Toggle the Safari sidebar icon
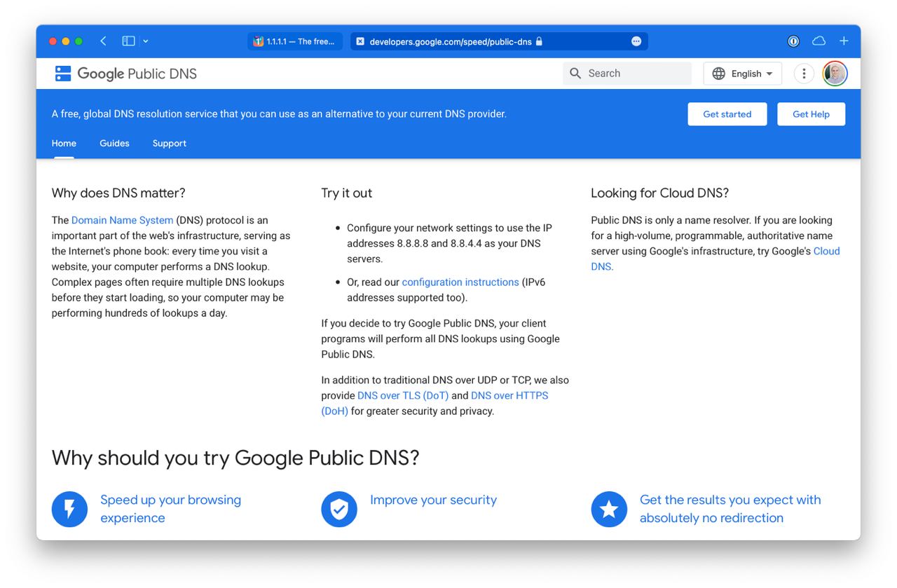 (128, 41)
